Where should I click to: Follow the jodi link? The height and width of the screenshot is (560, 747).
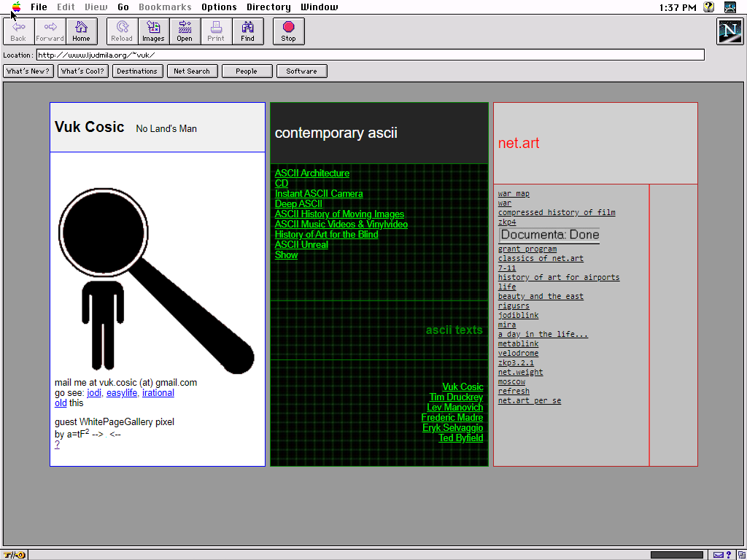click(x=94, y=393)
